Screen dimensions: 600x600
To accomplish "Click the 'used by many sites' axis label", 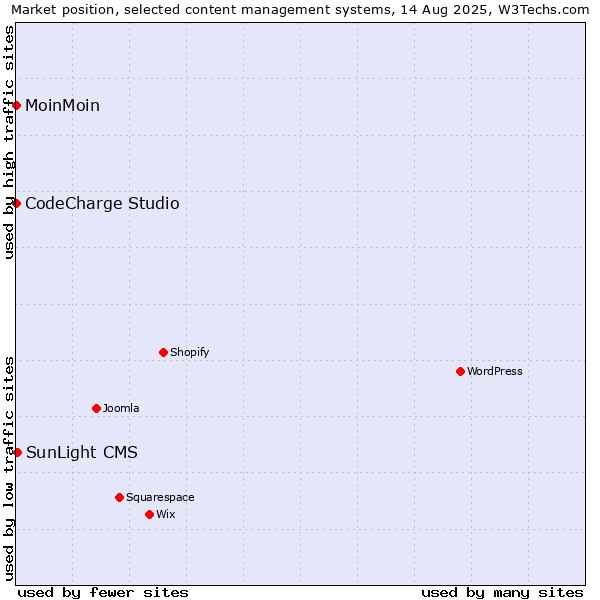I will [x=502, y=593].
